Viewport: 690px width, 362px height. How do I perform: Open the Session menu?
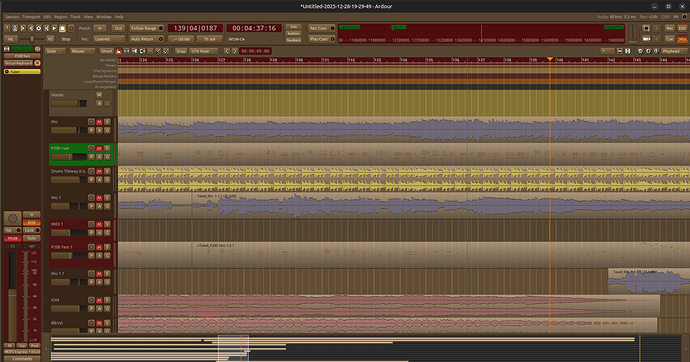[12, 17]
